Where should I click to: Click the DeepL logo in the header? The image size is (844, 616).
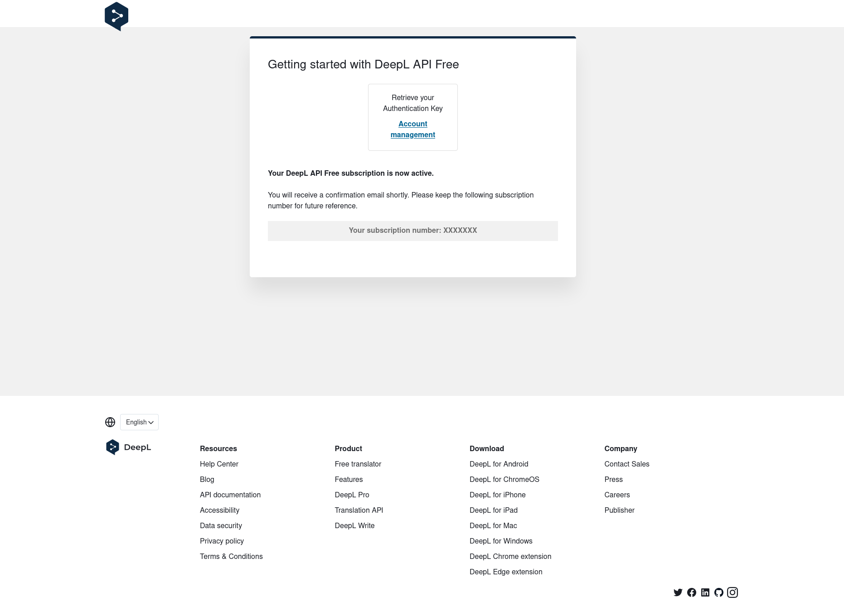[x=116, y=16]
